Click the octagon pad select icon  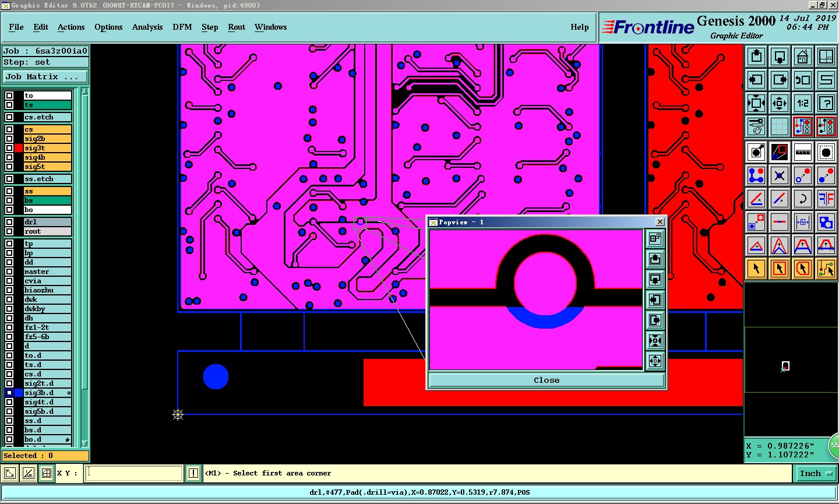click(x=826, y=152)
